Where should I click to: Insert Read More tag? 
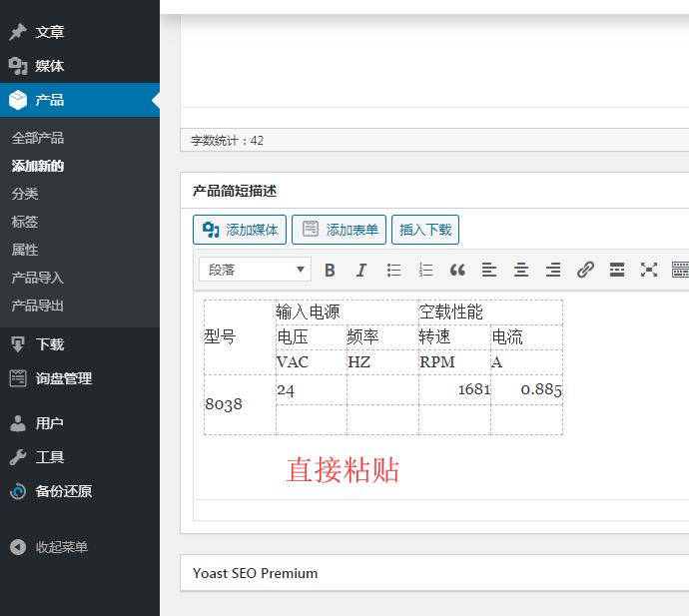(617, 270)
